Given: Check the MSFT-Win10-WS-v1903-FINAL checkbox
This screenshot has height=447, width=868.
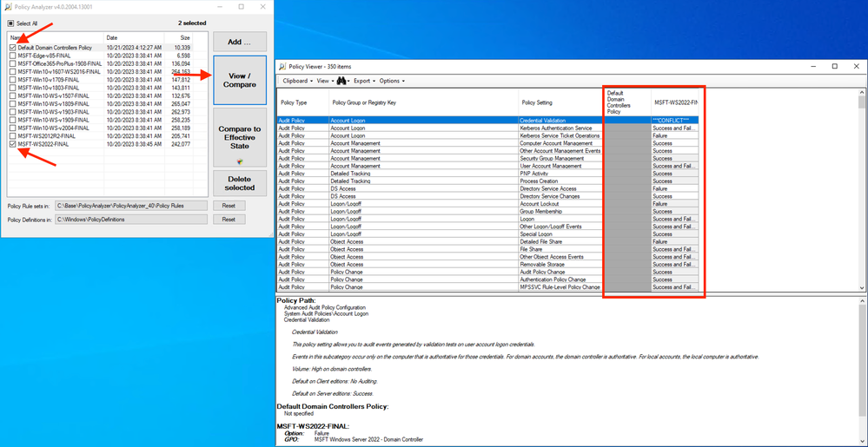Looking at the screenshot, I should click(13, 112).
